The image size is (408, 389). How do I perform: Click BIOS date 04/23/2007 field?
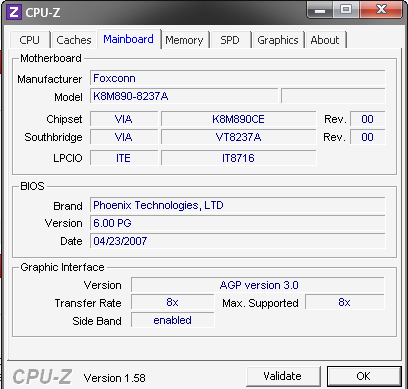click(237, 241)
